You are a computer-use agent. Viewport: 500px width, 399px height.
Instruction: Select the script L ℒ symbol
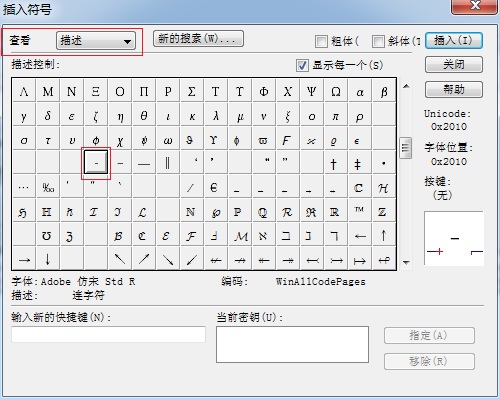coord(143,211)
